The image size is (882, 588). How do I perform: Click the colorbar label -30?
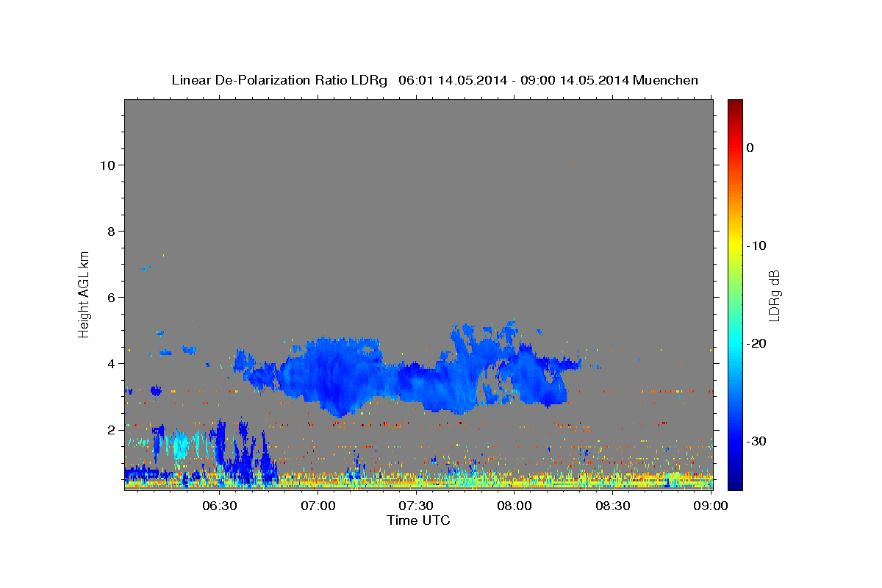point(756,441)
